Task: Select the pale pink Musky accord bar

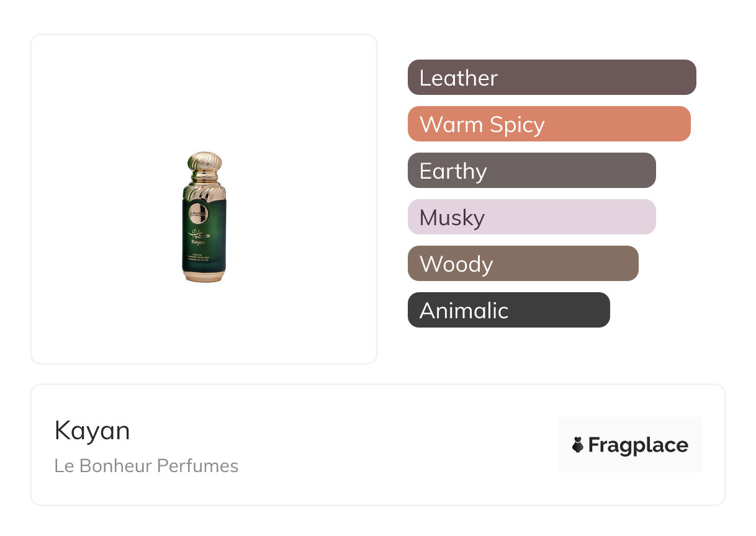Action: [x=531, y=217]
